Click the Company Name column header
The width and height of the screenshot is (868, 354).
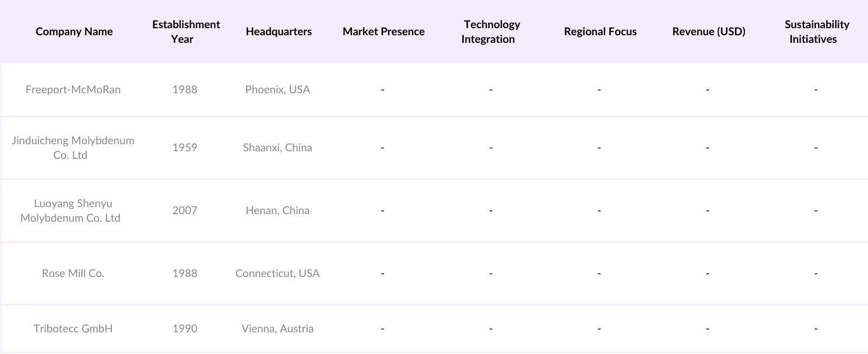coord(74,31)
